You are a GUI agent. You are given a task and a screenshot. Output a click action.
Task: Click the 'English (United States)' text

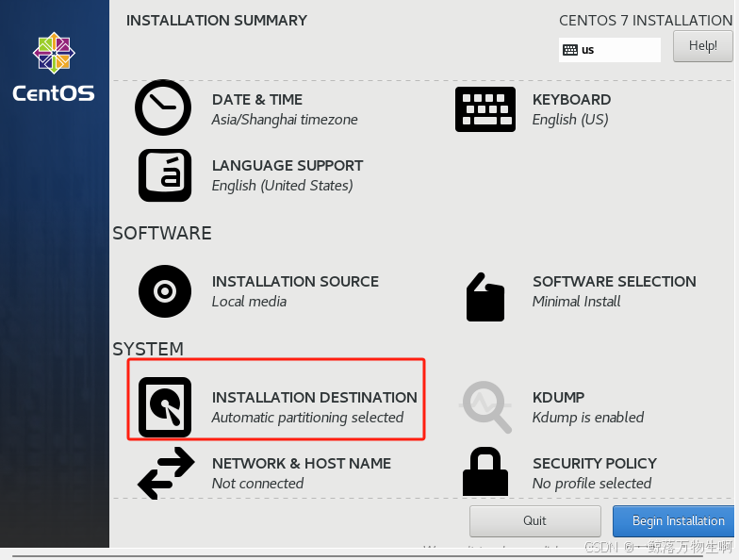(283, 186)
